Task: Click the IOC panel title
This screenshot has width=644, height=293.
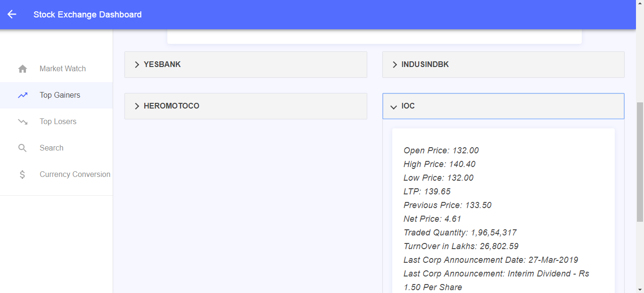Action: pyautogui.click(x=408, y=106)
